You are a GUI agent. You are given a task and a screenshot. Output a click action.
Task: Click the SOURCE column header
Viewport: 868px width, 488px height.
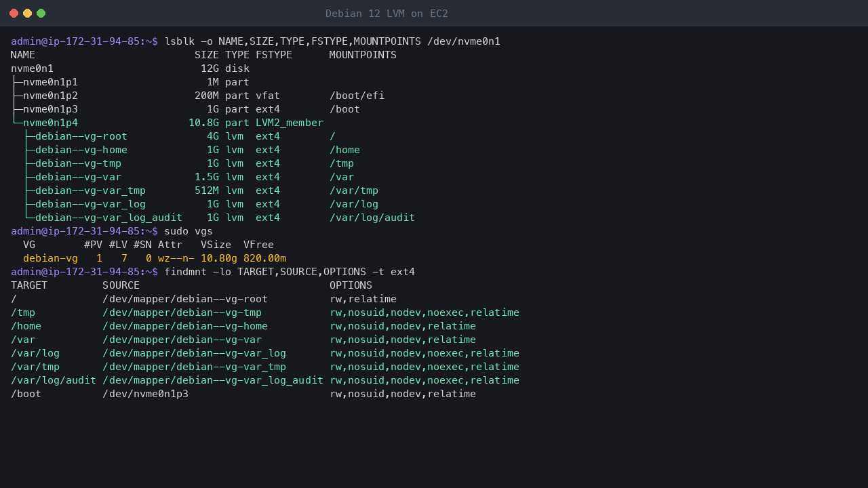121,285
